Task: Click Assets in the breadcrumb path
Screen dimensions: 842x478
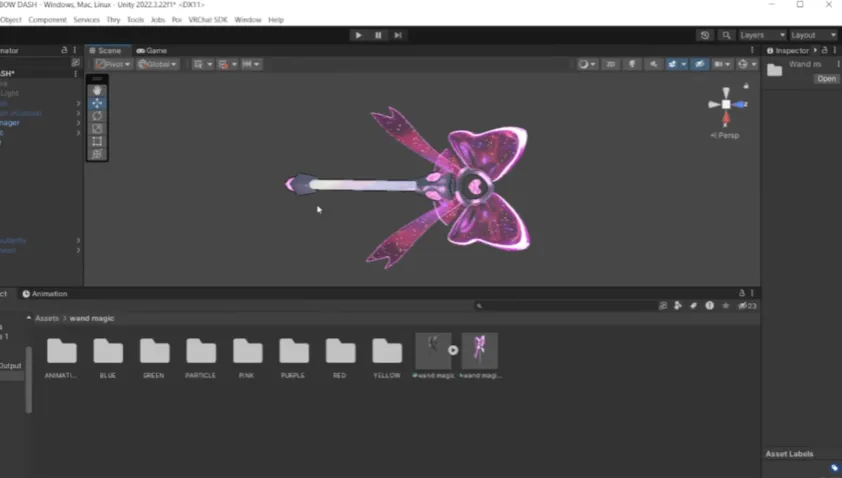Action: tap(47, 318)
